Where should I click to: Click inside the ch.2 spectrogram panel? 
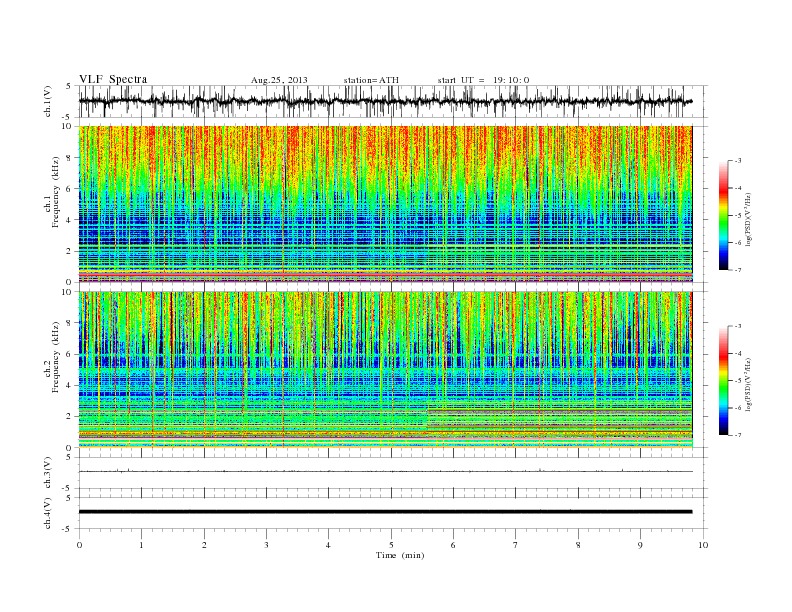(x=385, y=369)
